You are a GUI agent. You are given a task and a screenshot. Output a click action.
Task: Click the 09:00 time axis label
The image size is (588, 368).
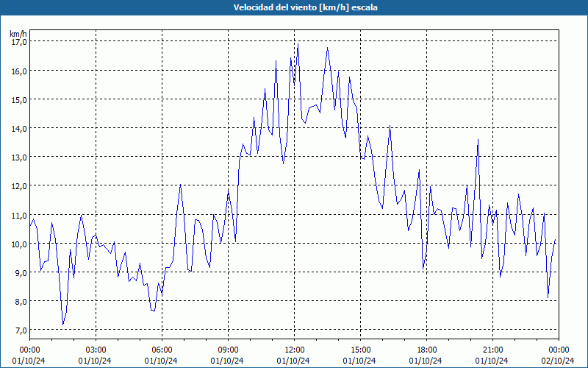[x=228, y=350]
